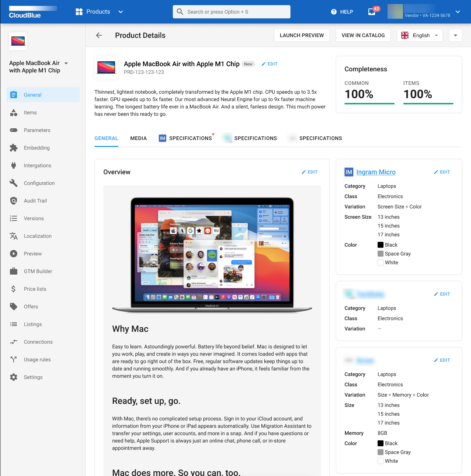Click the Launch Preview button
Image resolution: width=471 pixels, height=476 pixels.
(301, 35)
